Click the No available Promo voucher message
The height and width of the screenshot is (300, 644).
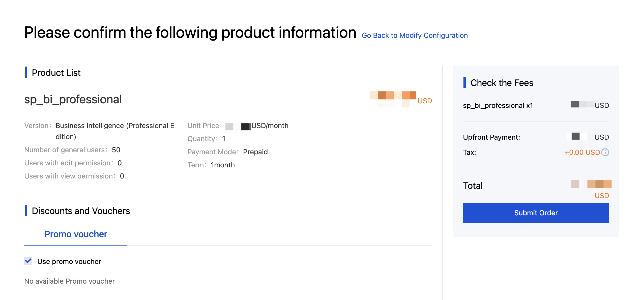click(x=69, y=281)
